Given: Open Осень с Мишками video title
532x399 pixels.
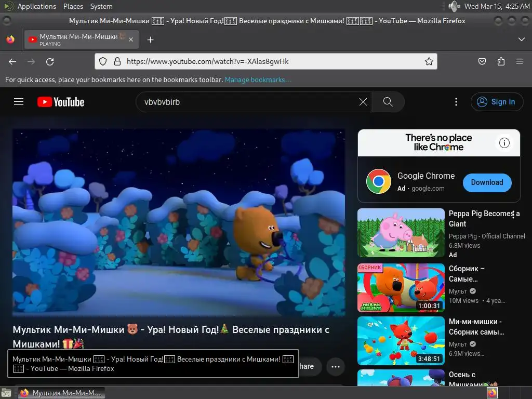Looking at the screenshot, I should pos(473,379).
